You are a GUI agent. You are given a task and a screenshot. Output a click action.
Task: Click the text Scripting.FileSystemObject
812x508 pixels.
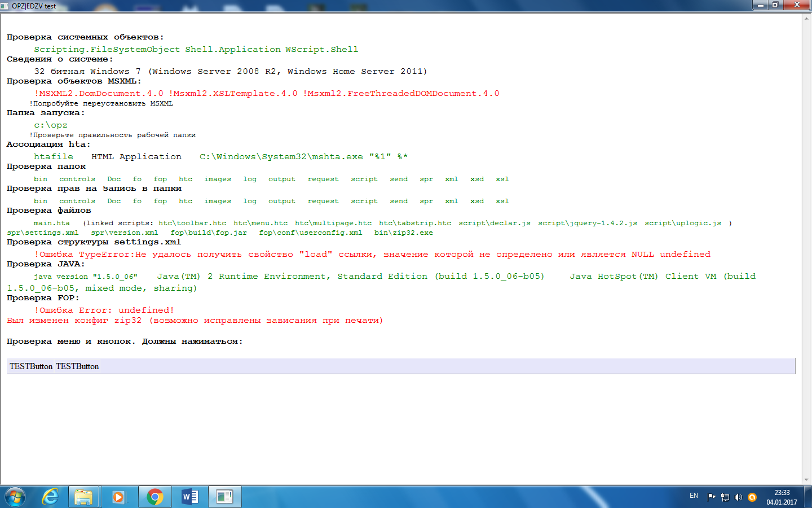point(107,50)
